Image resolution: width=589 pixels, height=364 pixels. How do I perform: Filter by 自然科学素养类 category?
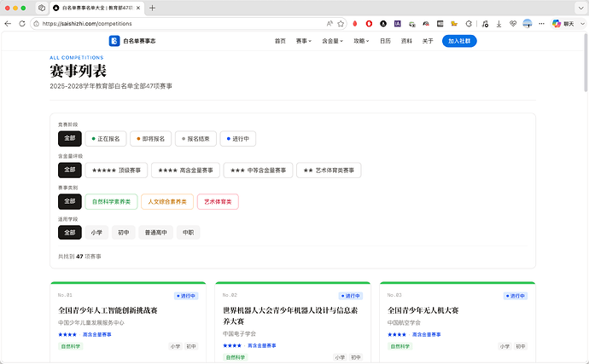click(111, 201)
